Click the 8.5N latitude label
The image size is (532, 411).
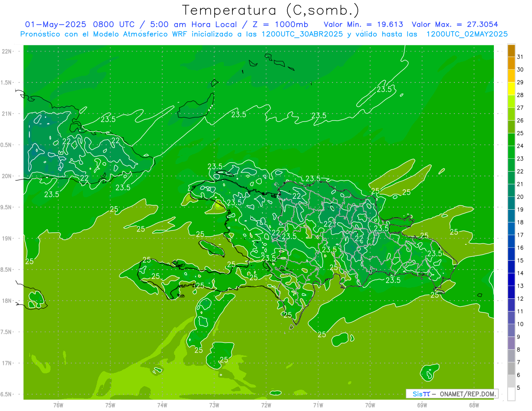coord(6,270)
